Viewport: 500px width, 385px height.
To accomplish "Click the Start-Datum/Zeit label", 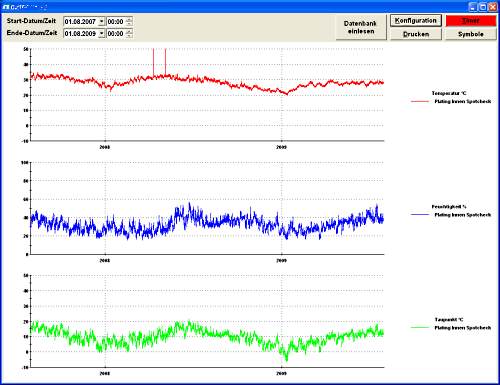I will click(x=31, y=21).
